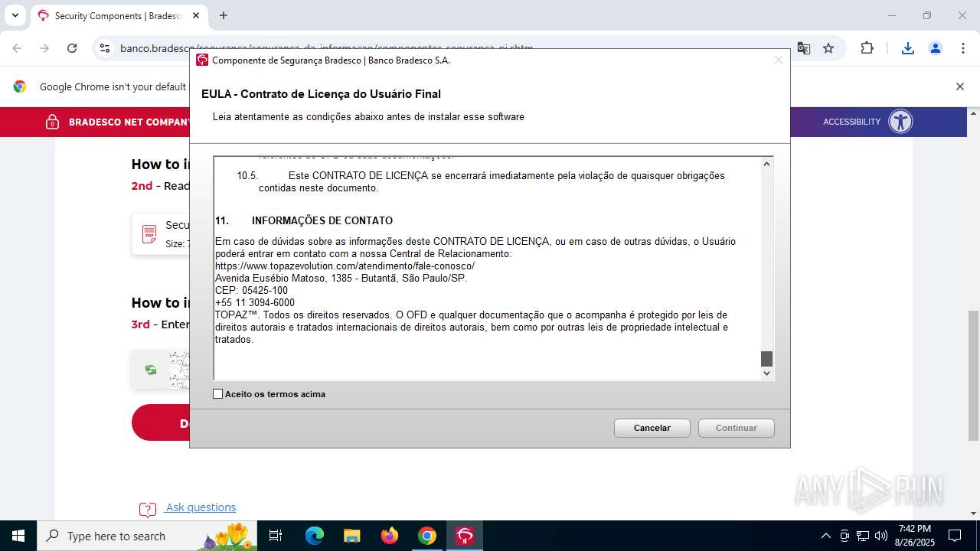Check 'Aceito os termos acima' checkbox
Viewport: 980px width, 551px height.
point(217,394)
